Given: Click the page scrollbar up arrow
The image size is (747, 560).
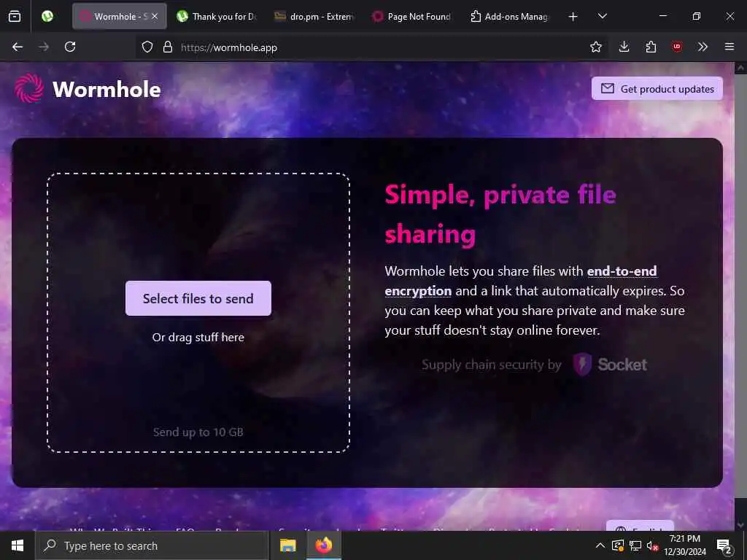Looking at the screenshot, I should coord(740,69).
